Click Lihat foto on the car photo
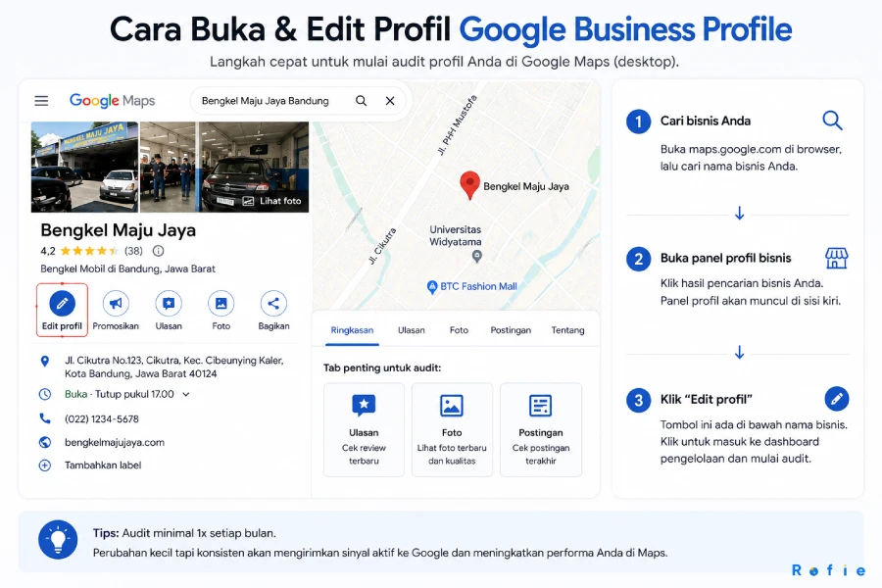Viewport: 882px width, 588px height. [272, 201]
